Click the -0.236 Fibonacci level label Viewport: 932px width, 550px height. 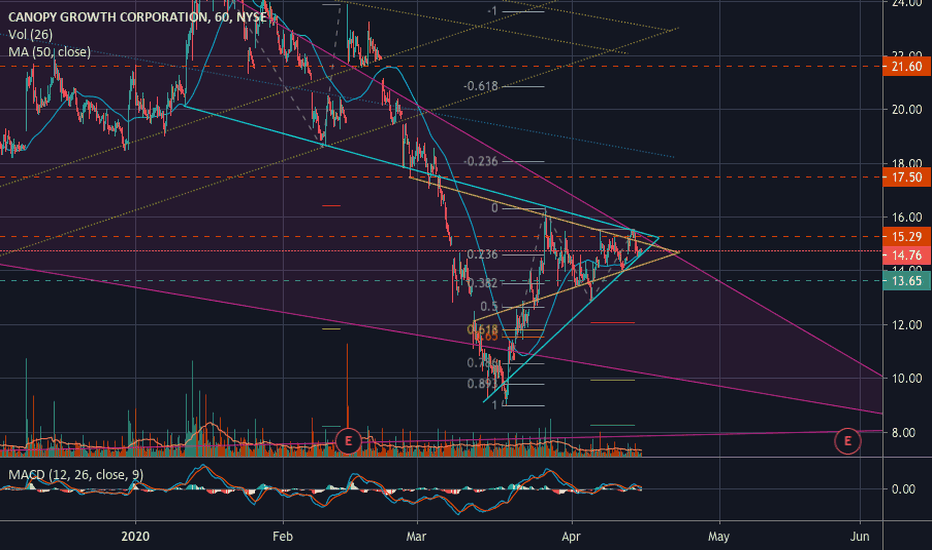pyautogui.click(x=481, y=161)
